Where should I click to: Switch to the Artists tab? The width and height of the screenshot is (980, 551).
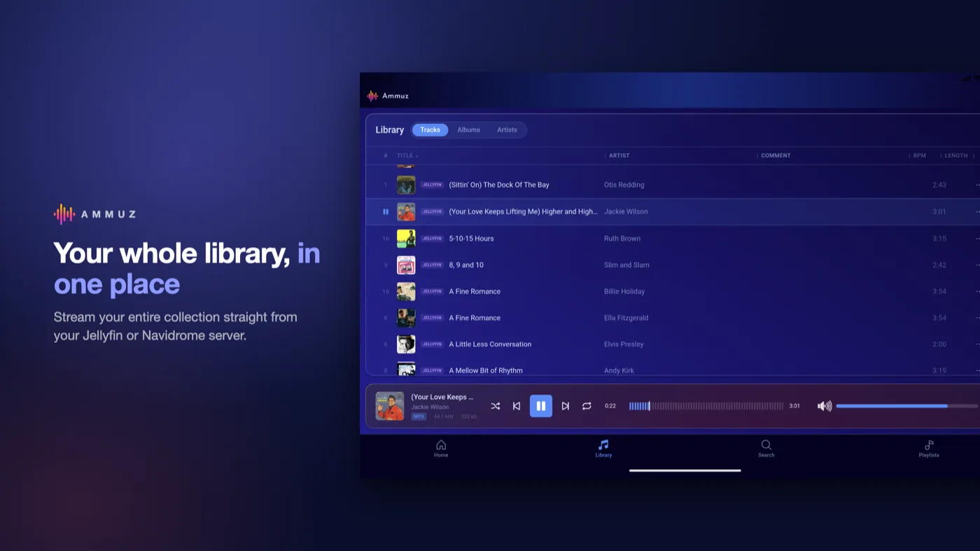(x=507, y=130)
